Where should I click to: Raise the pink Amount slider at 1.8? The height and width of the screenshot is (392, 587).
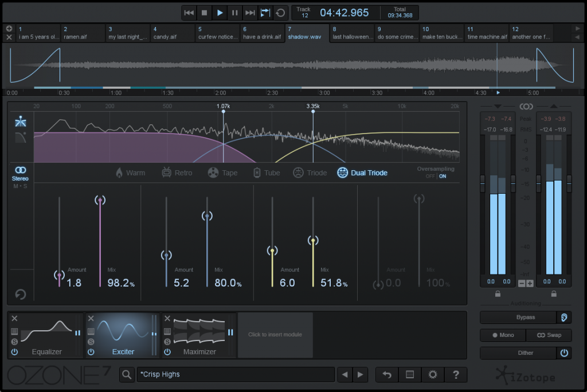pos(59,275)
